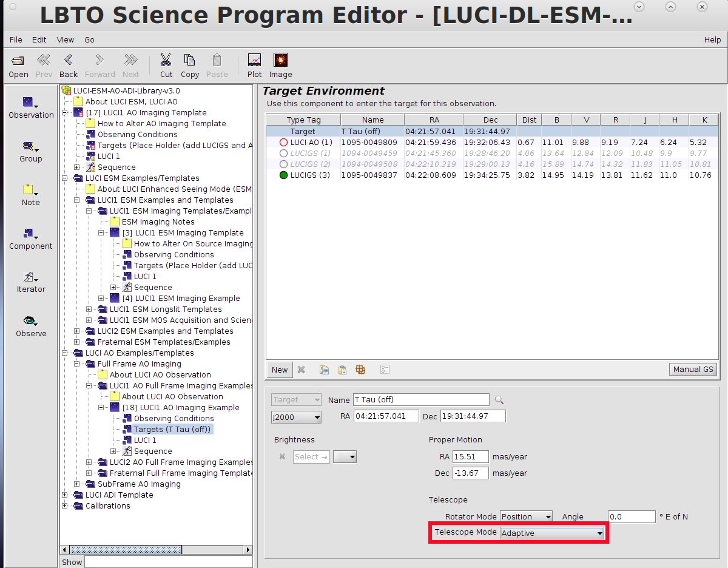Open the Go menu
Screen dimensions: 728x568
[89, 39]
